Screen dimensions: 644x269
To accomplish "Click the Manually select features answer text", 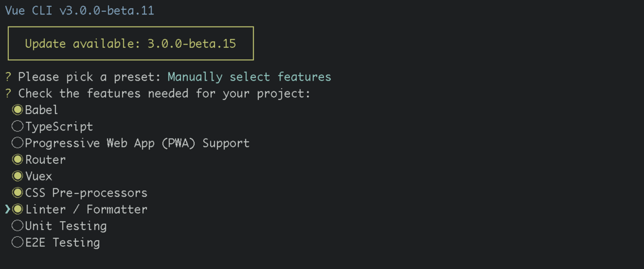I will pos(249,77).
